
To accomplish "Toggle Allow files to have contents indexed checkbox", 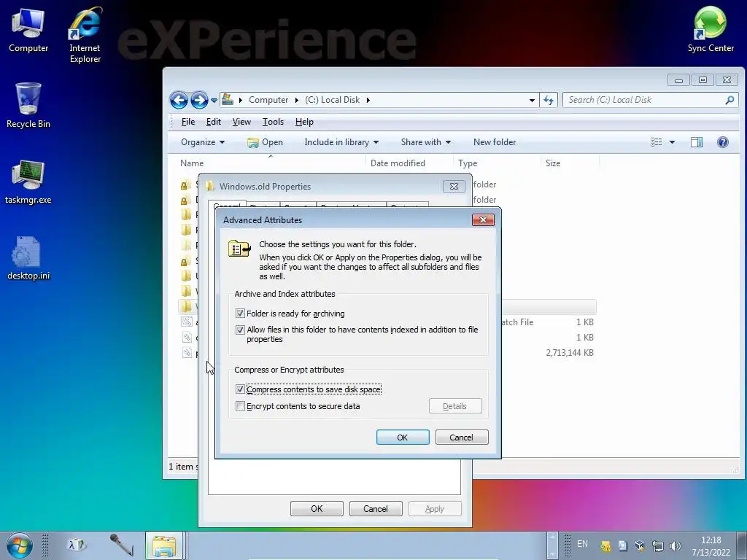I will point(240,330).
